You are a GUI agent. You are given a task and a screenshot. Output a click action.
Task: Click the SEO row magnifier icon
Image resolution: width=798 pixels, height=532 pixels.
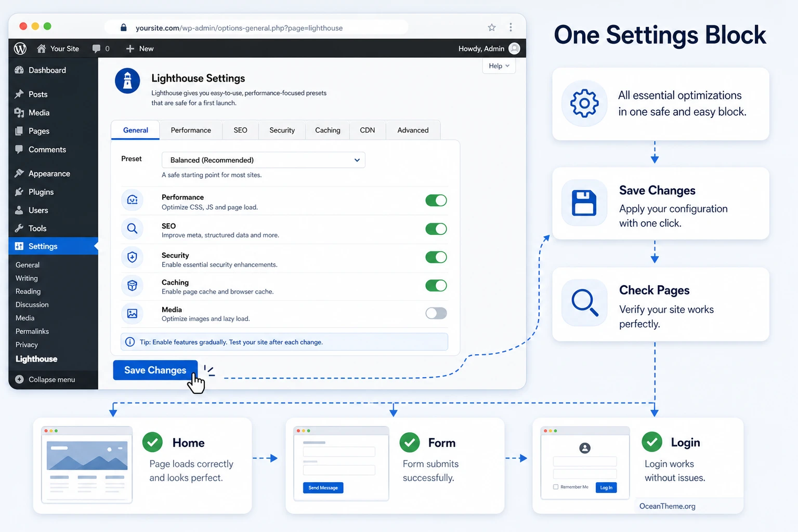pos(132,229)
